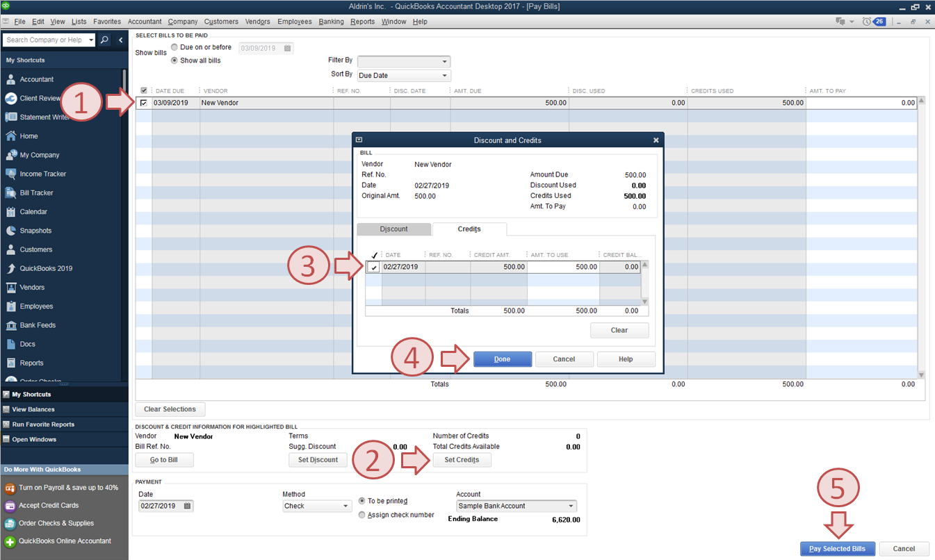This screenshot has height=560, width=935.
Task: Click Accept Credit Cards icon
Action: coord(10,506)
